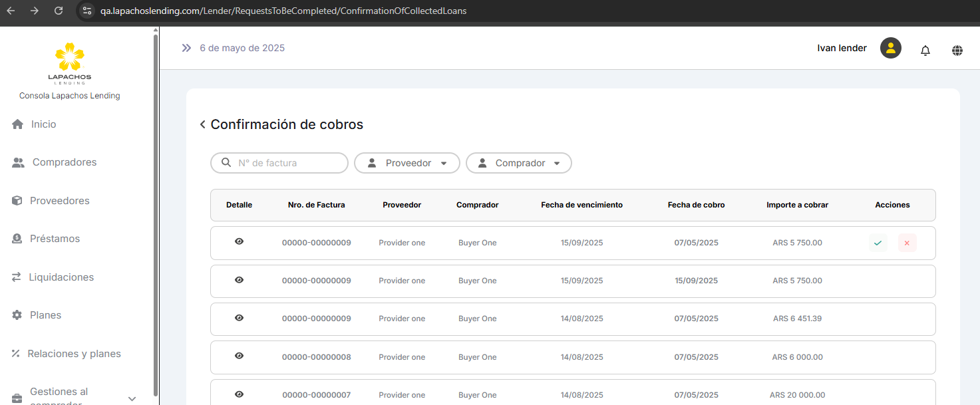
Task: Go to Préstamos in the sidebar
Action: pos(55,239)
